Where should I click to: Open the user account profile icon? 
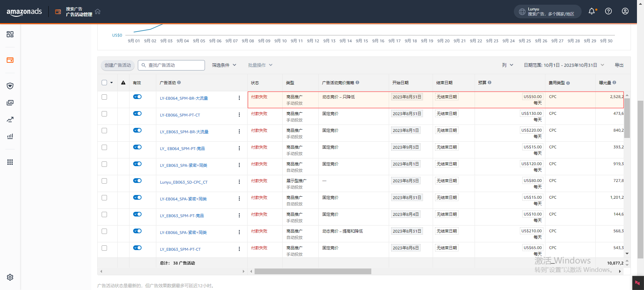[x=625, y=11]
